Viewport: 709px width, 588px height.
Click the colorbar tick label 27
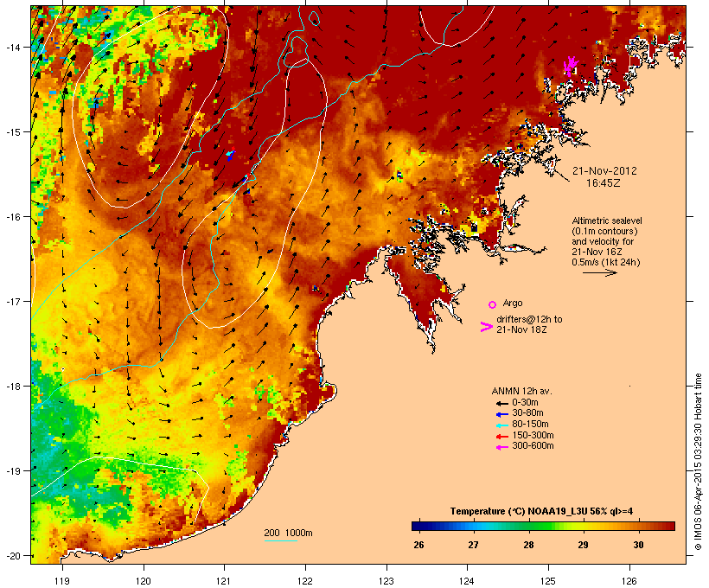[x=474, y=545]
